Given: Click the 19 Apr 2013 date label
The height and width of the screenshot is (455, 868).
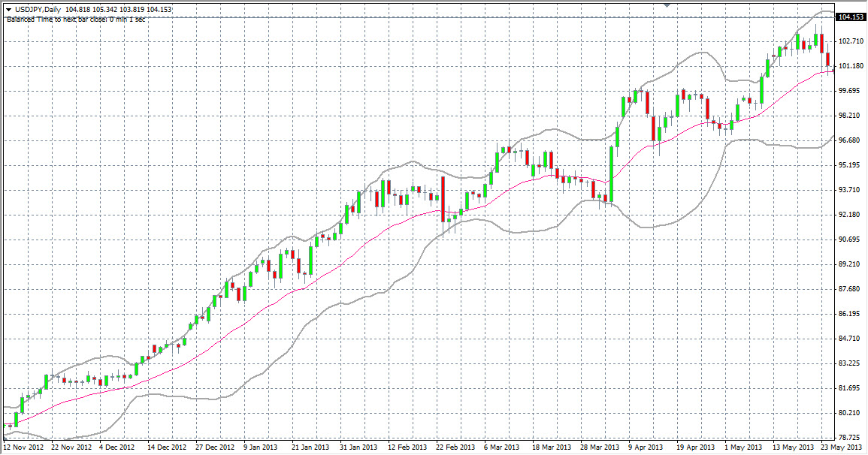Looking at the screenshot, I should click(x=696, y=447).
